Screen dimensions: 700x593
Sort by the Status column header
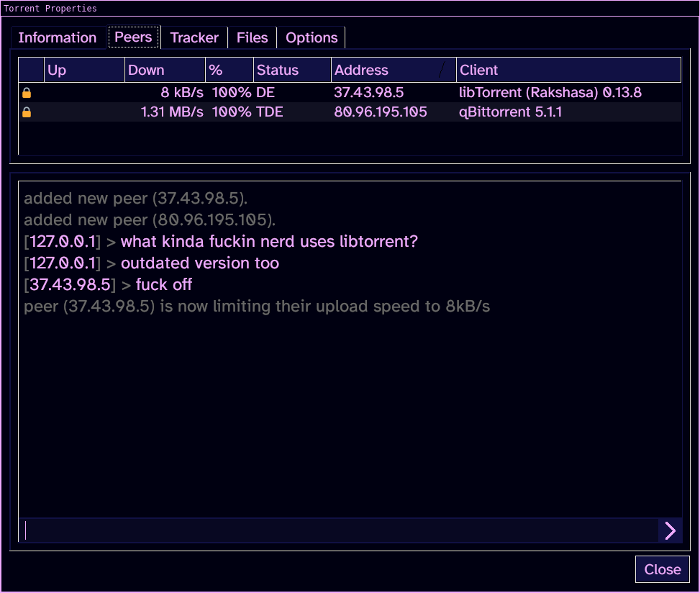coord(292,70)
